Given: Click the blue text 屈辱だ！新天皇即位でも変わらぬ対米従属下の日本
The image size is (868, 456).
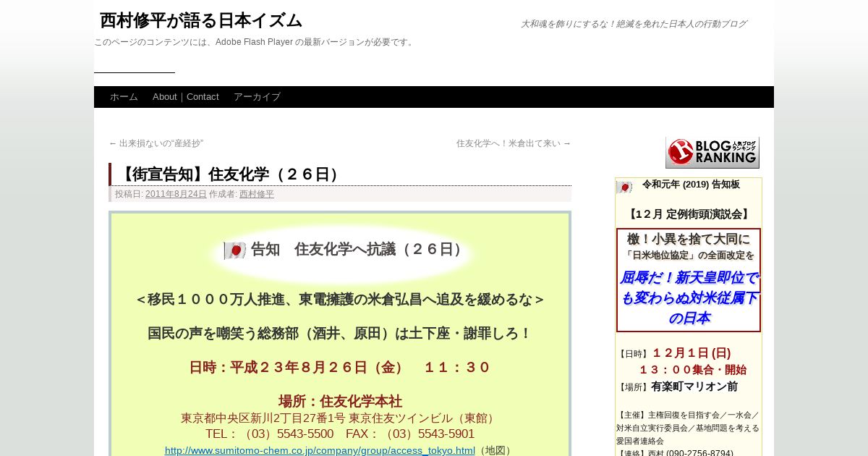Looking at the screenshot, I should click(x=689, y=297).
